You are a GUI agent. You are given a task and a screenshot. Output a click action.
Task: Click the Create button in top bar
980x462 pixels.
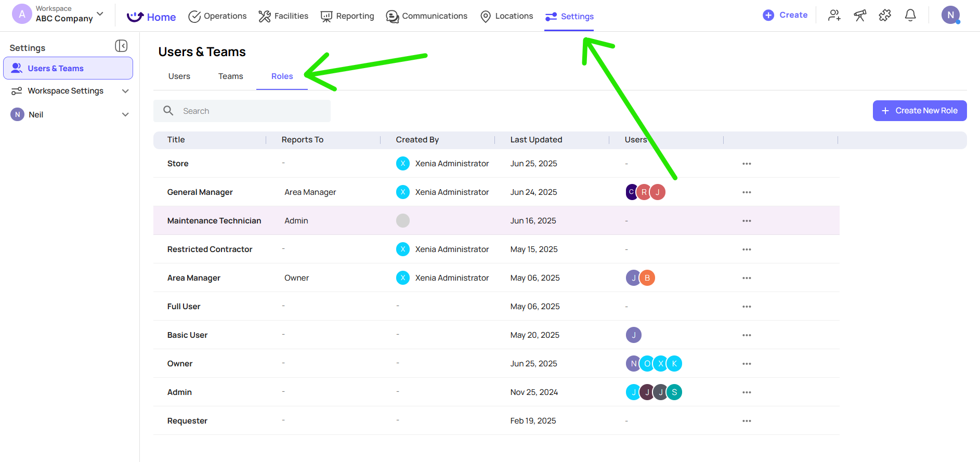785,15
